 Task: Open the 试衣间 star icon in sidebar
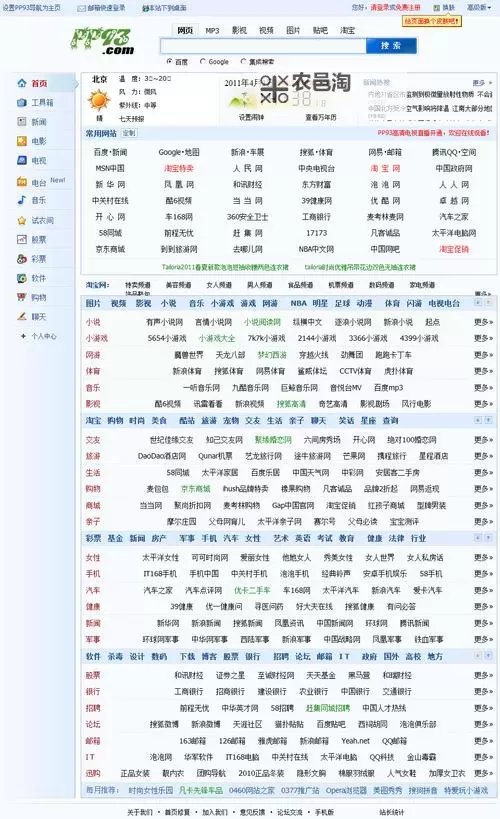point(21,220)
